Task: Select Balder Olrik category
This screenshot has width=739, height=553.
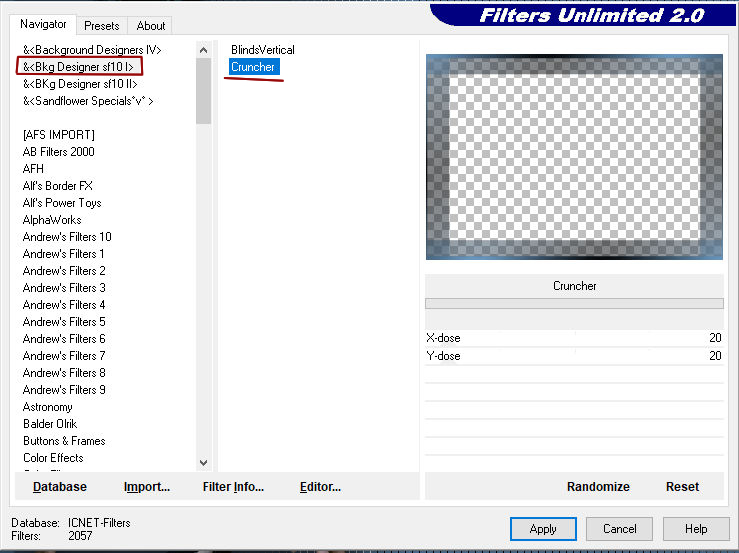Action: pyautogui.click(x=50, y=423)
